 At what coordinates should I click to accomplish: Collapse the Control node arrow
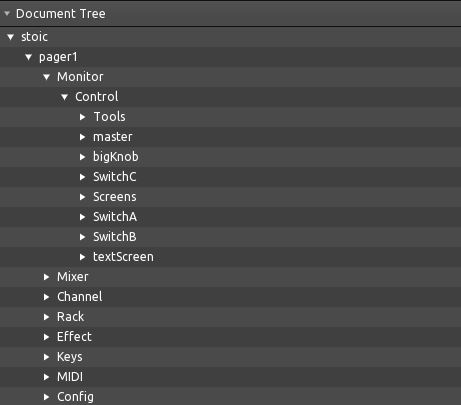click(65, 97)
